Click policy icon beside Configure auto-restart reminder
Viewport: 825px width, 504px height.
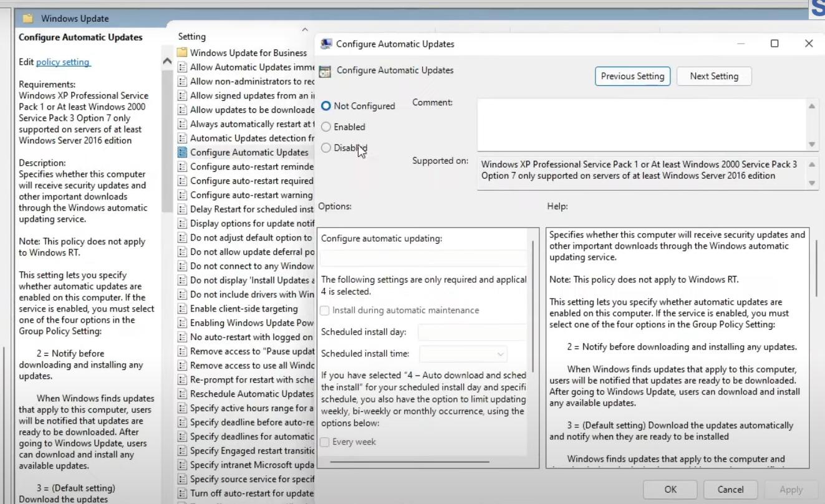[x=182, y=166]
